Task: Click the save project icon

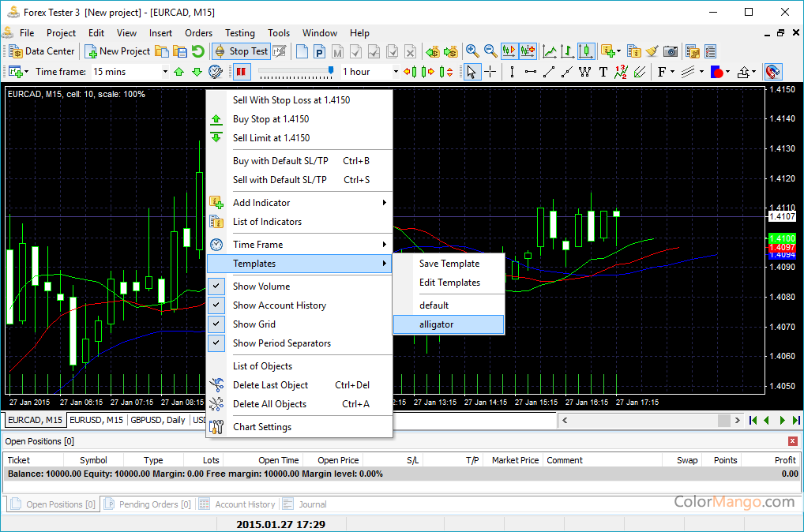Action: tap(180, 51)
